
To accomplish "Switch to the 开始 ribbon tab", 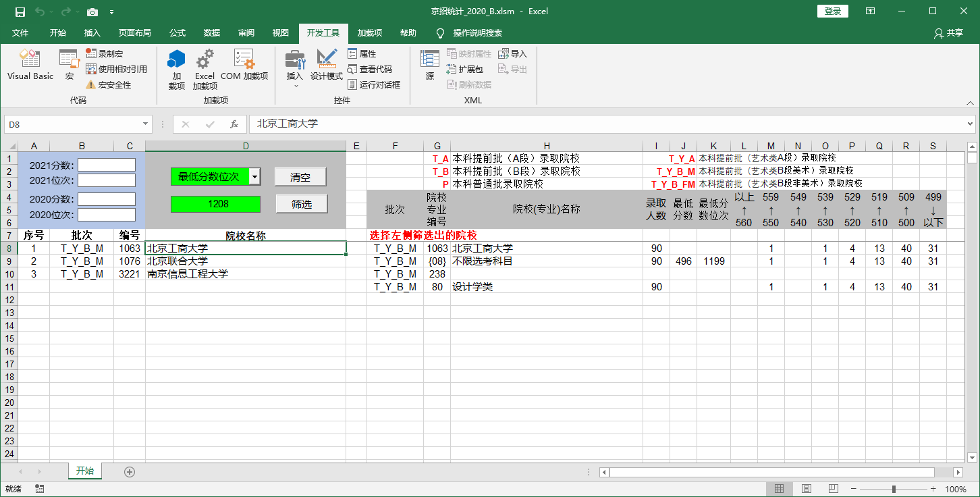I will 57,32.
